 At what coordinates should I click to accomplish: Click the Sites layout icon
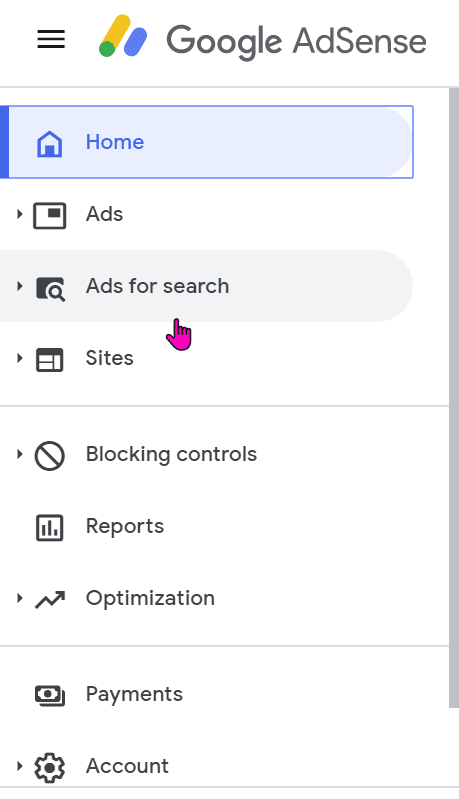[49, 359]
